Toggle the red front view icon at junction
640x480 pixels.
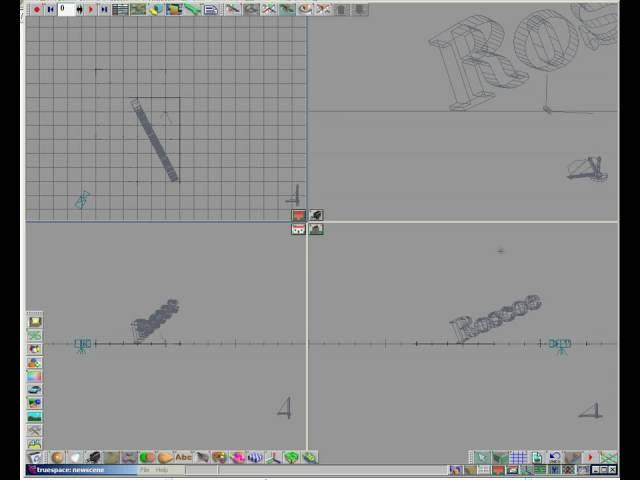click(x=299, y=229)
